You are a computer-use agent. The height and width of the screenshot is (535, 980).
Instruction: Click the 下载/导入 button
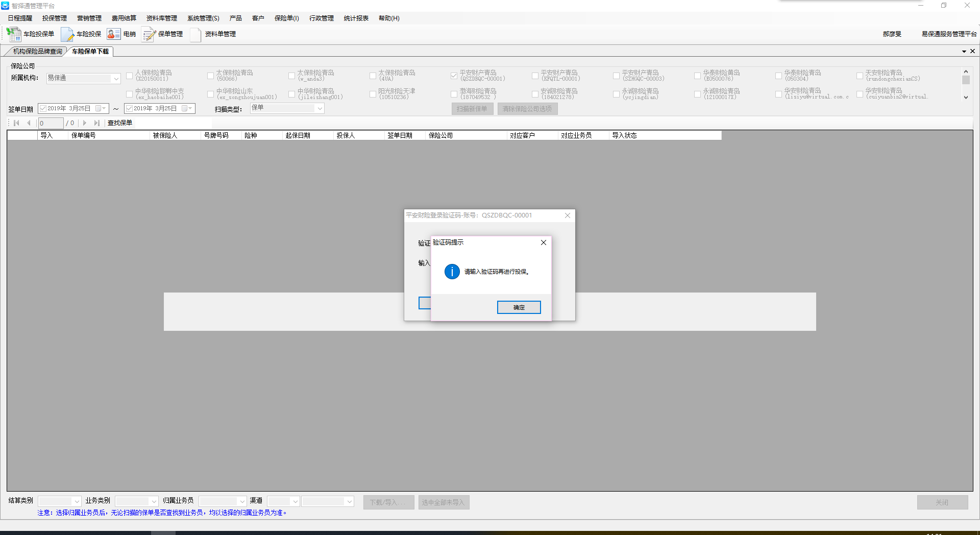pos(388,502)
